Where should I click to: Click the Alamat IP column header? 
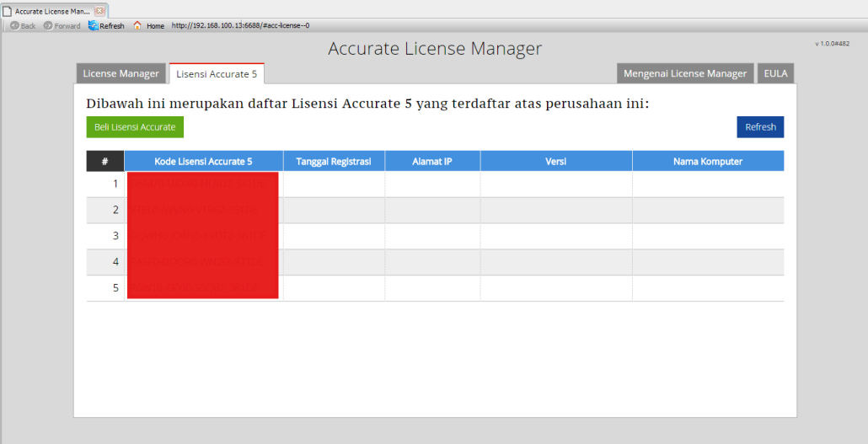(x=432, y=161)
